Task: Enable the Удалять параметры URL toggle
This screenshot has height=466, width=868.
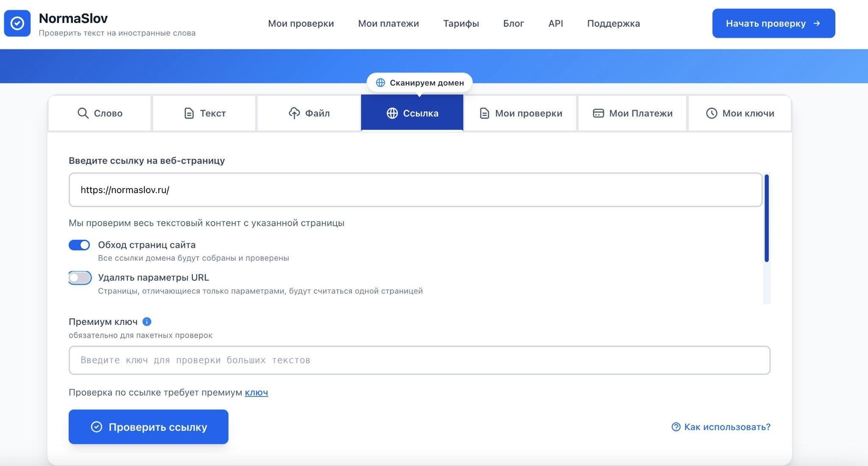Action: pyautogui.click(x=80, y=277)
